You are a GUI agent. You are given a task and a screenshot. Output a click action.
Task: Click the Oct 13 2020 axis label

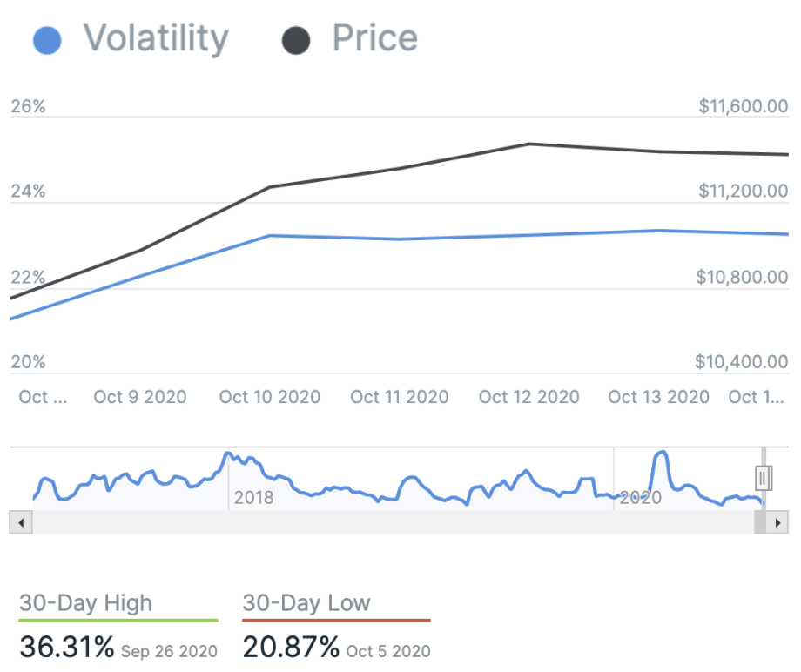click(x=658, y=397)
